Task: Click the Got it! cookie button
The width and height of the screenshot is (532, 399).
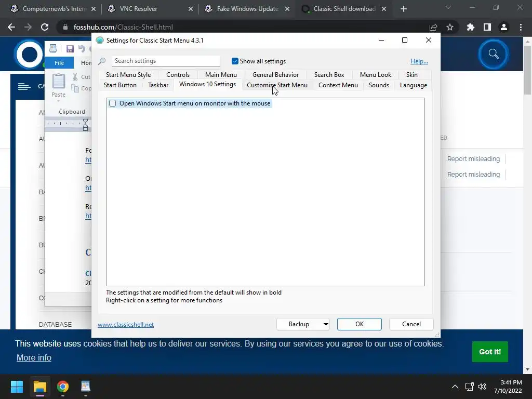Action: pos(490,352)
